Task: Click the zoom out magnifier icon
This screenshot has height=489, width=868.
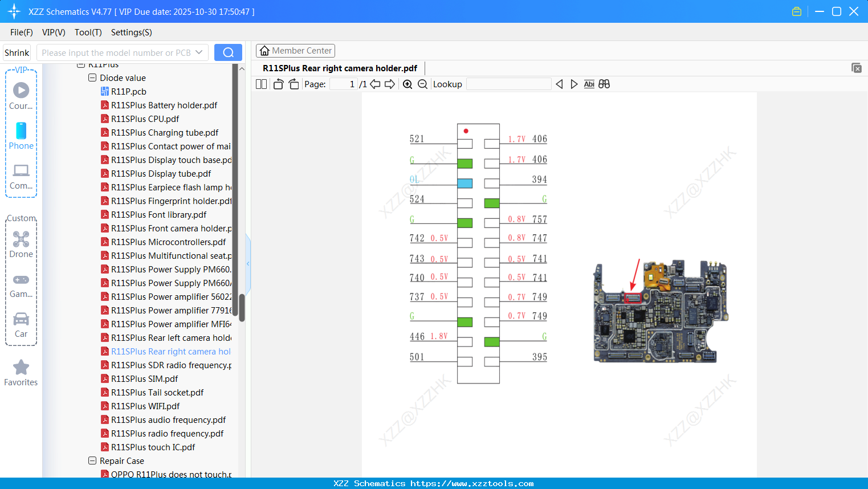Action: 422,84
